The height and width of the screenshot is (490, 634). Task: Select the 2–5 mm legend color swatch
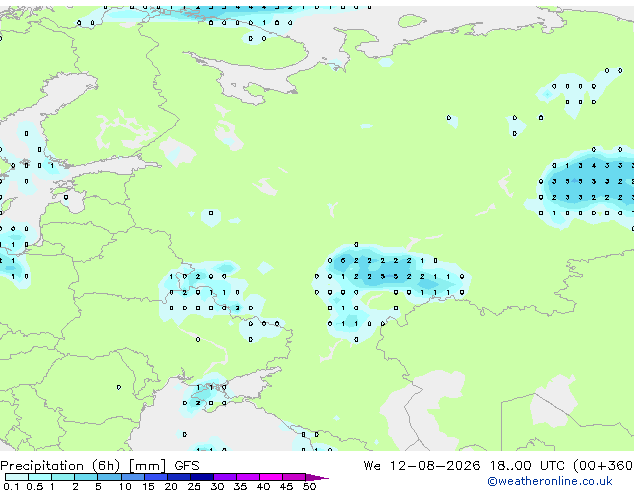point(86,477)
